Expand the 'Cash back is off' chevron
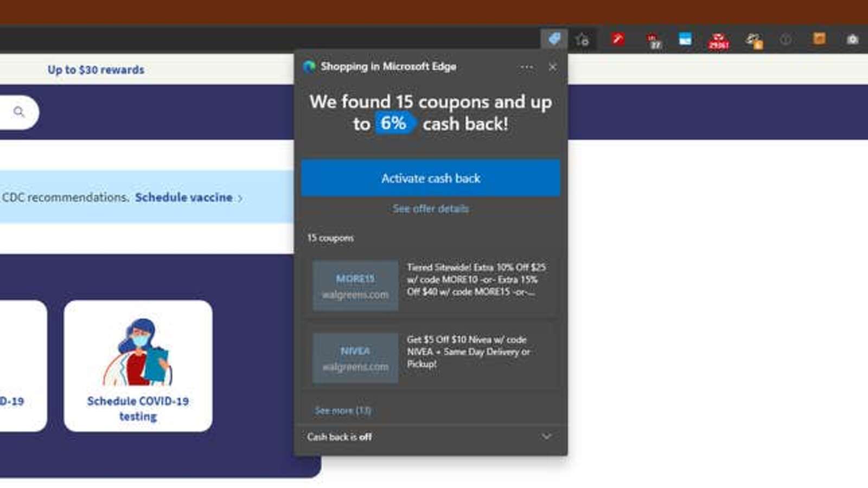 tap(546, 436)
